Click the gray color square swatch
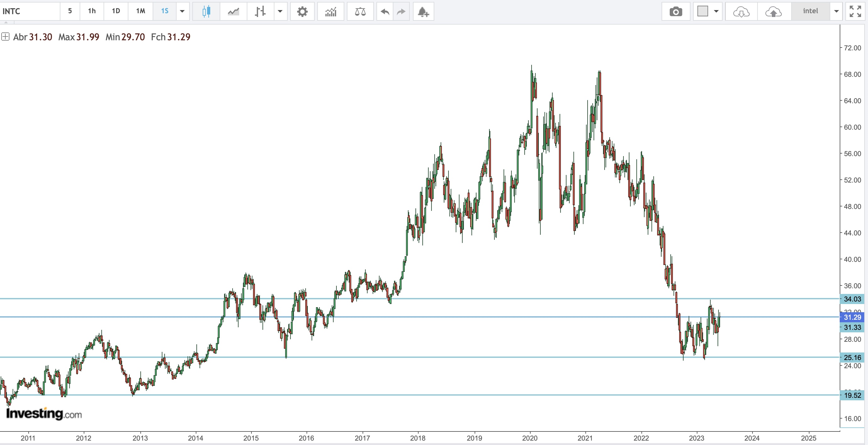 [x=702, y=11]
